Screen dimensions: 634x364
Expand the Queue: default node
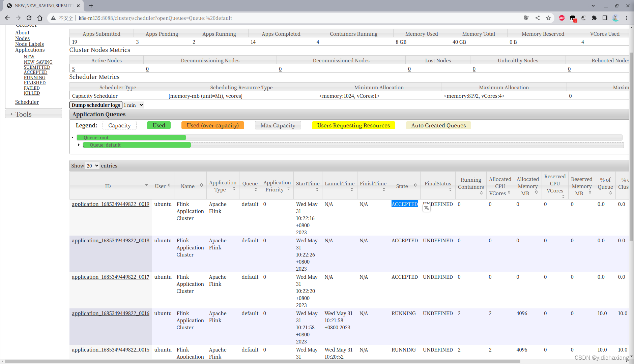tap(79, 145)
